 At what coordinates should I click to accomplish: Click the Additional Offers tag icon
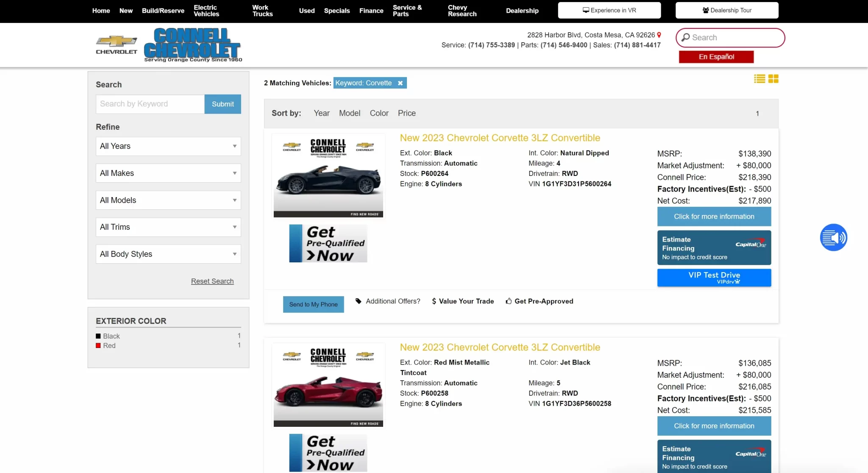click(358, 301)
